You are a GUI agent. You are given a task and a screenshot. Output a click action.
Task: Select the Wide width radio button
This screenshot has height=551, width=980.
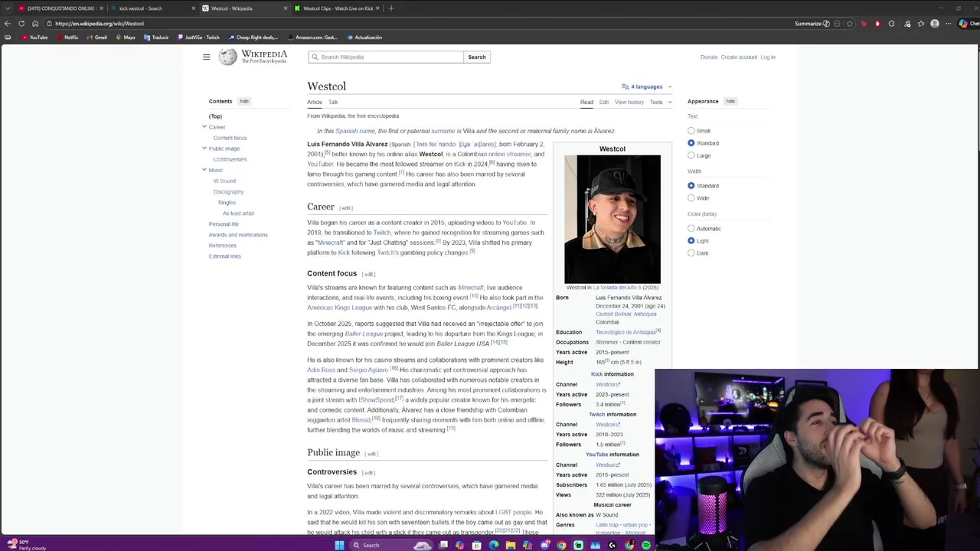(x=691, y=198)
